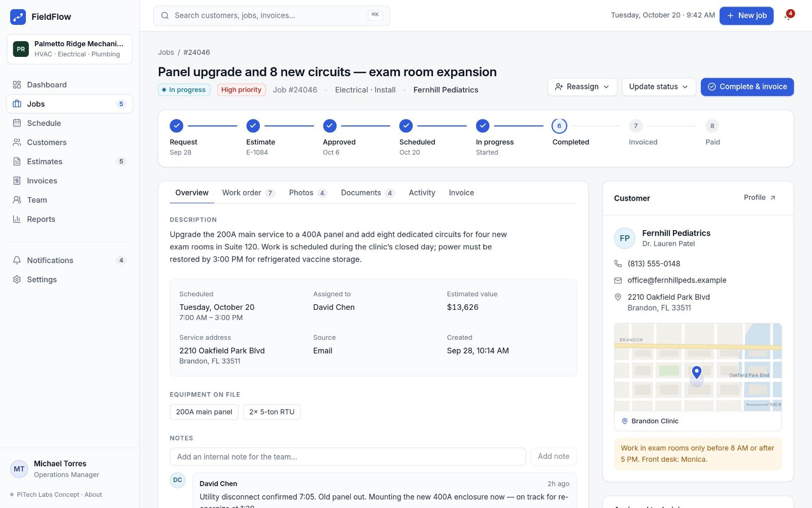812x508 pixels.
Task: Open the Invoice tab
Action: point(461,193)
